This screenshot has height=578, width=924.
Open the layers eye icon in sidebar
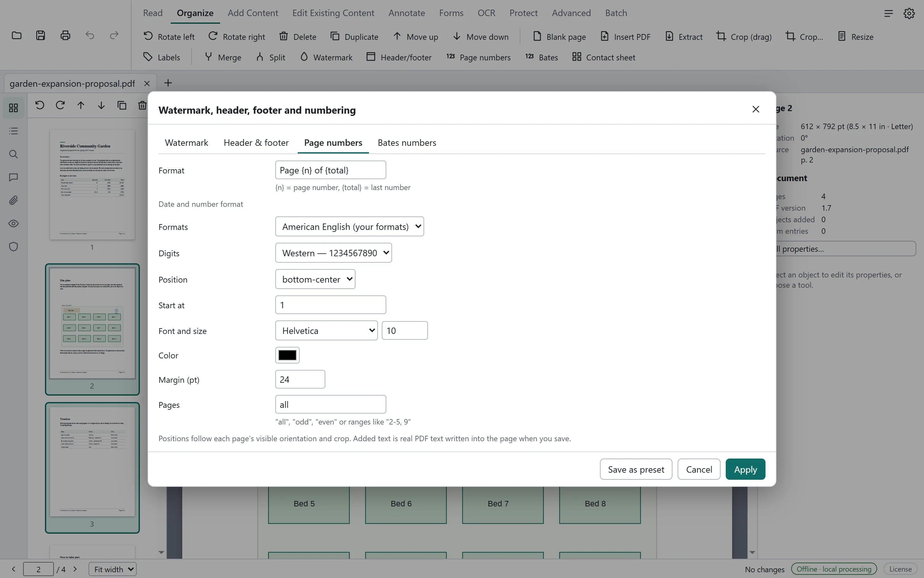[x=13, y=223]
